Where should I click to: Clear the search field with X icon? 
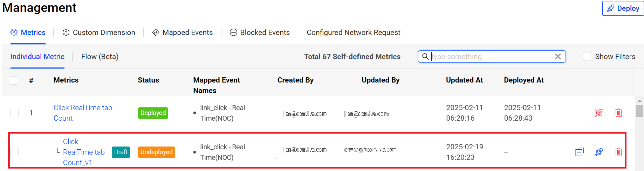558,57
